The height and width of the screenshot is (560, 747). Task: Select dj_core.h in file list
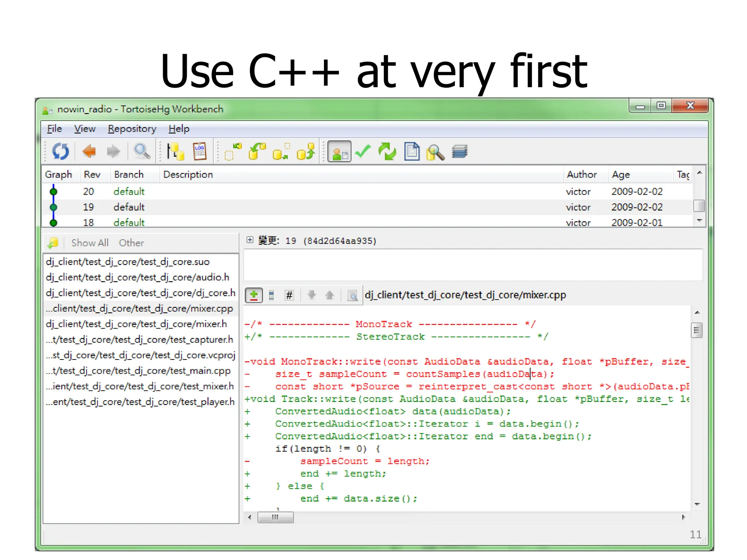141,293
